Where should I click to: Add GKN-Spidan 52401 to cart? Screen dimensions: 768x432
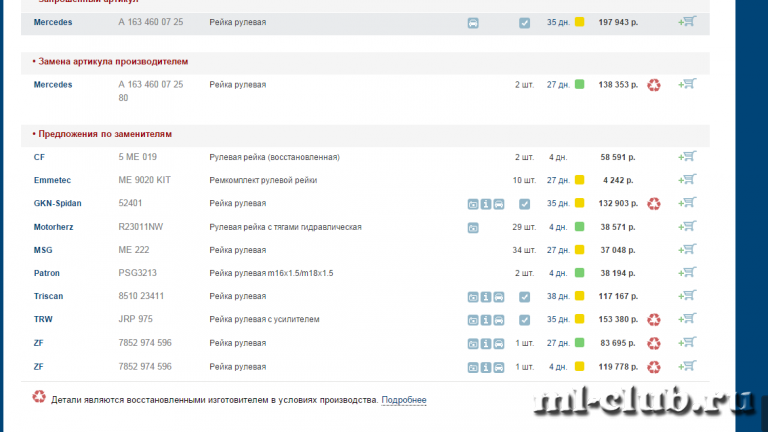687,203
